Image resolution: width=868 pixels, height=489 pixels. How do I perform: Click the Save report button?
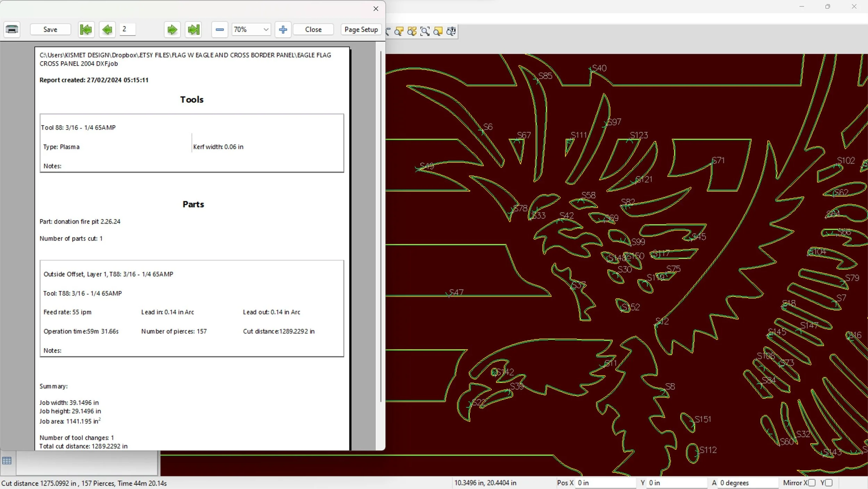point(50,30)
